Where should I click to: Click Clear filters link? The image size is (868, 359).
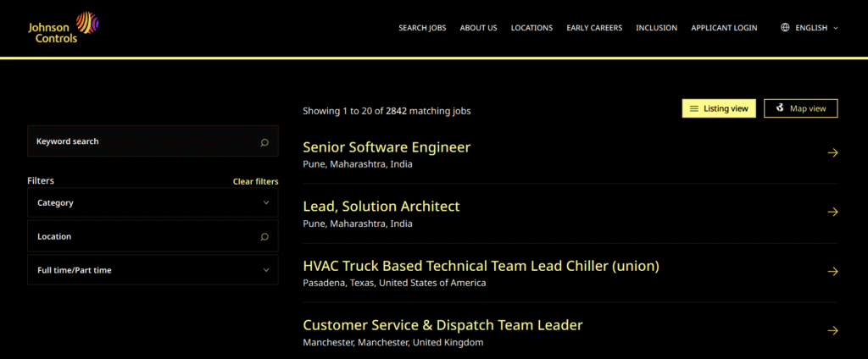click(256, 181)
